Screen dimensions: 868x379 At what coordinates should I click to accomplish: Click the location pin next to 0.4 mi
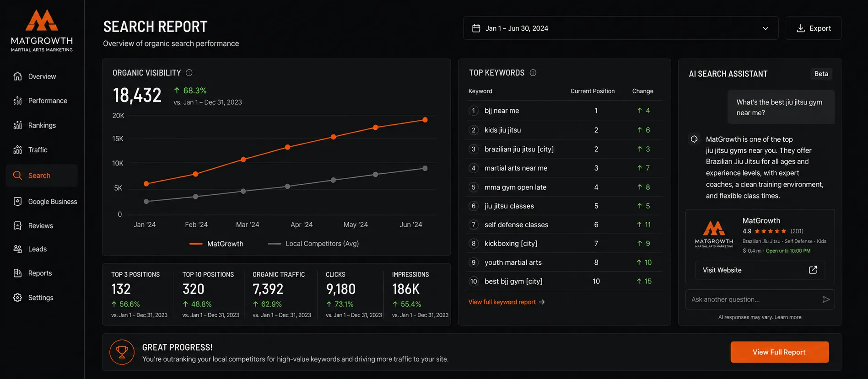pyautogui.click(x=744, y=251)
